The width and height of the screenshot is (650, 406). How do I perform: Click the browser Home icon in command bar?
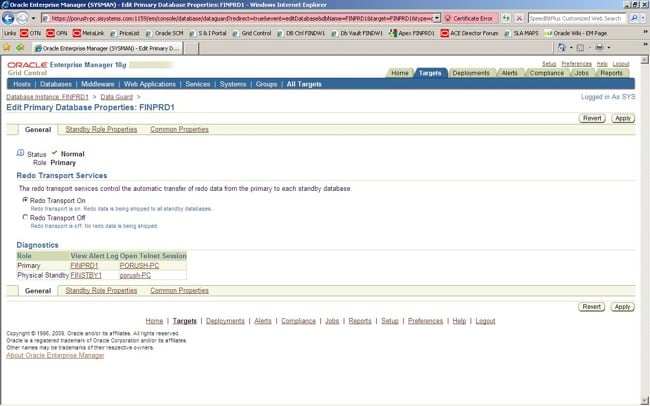(x=562, y=48)
